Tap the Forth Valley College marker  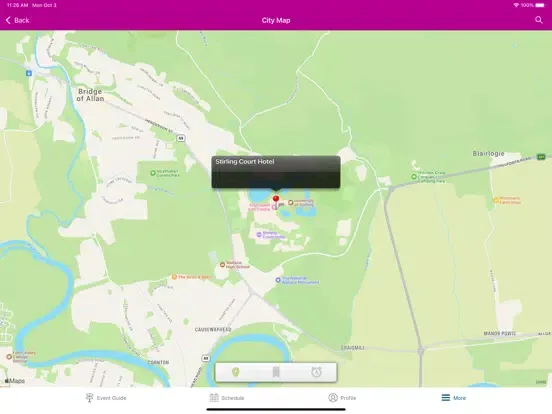[x=9, y=357]
